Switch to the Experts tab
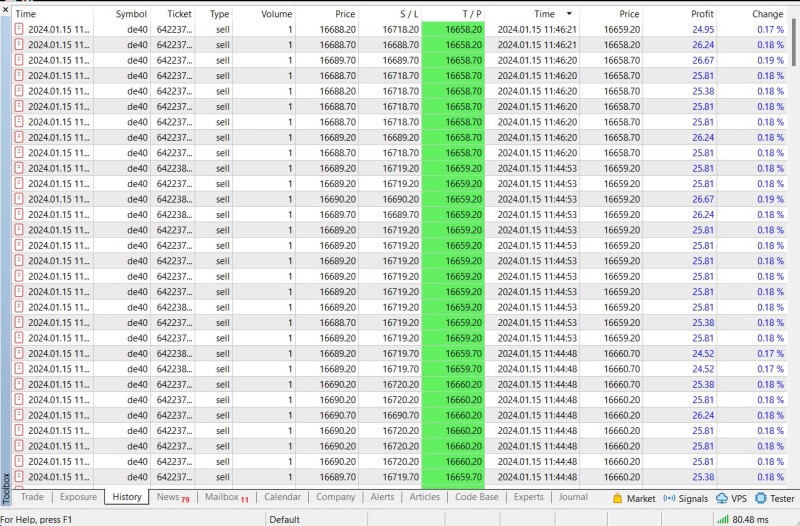The width and height of the screenshot is (800, 526). coord(529,497)
